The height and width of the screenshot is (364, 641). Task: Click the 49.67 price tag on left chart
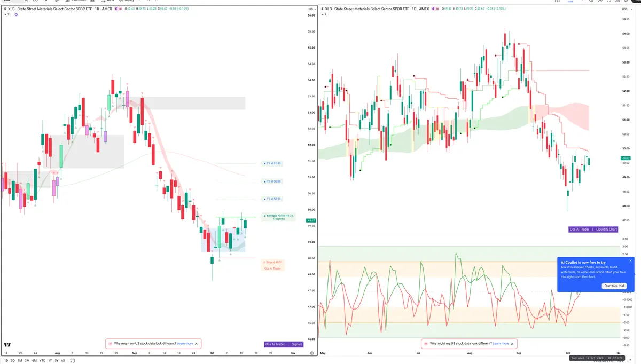coord(311,220)
